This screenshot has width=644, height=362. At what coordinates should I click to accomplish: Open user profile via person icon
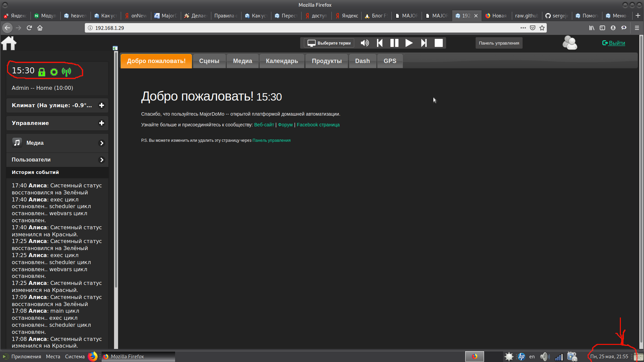(x=570, y=43)
